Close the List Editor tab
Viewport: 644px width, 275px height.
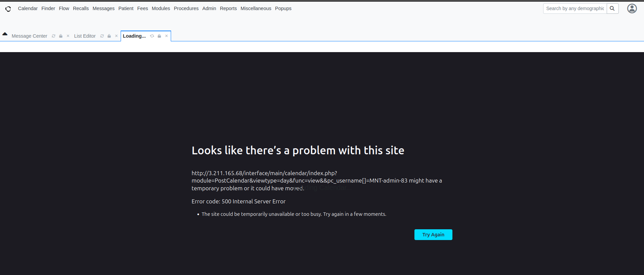(x=116, y=36)
